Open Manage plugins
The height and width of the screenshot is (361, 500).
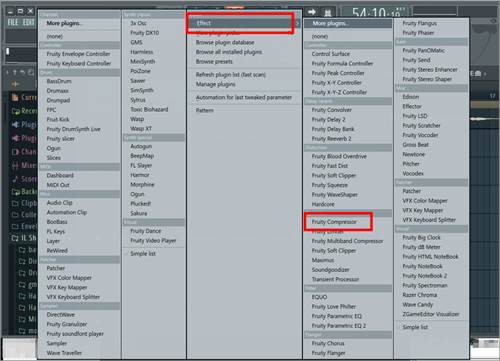click(x=216, y=84)
